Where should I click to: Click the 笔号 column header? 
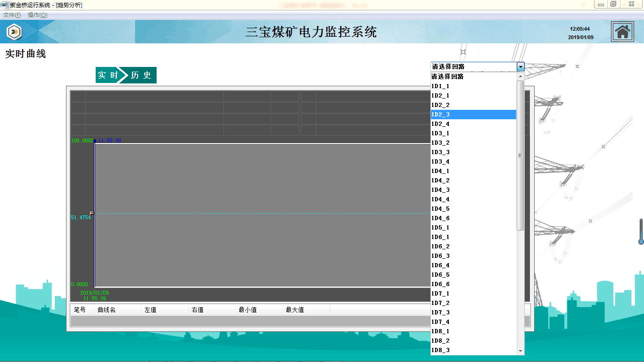80,310
